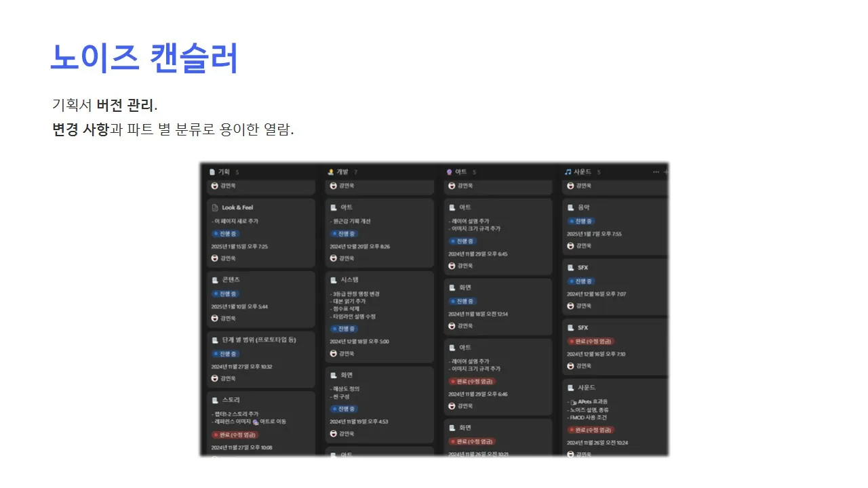This screenshot has width=868, height=488.
Task: Click the text '- 원근감 기획 개선'
Action: 350,221
